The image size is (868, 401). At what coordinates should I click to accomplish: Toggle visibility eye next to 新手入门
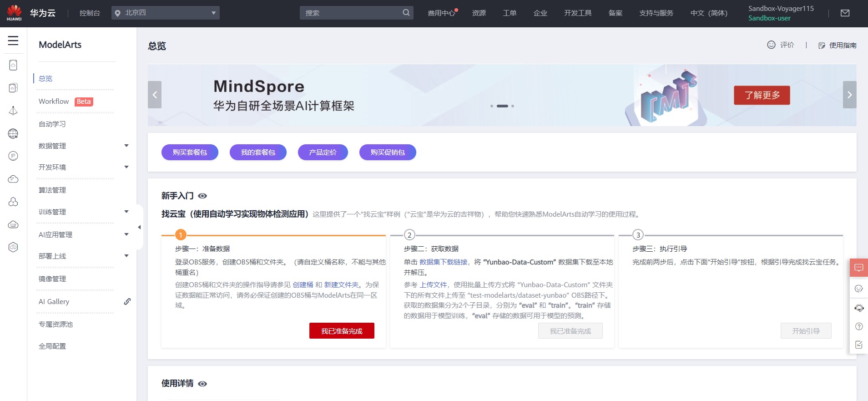pyautogui.click(x=202, y=196)
